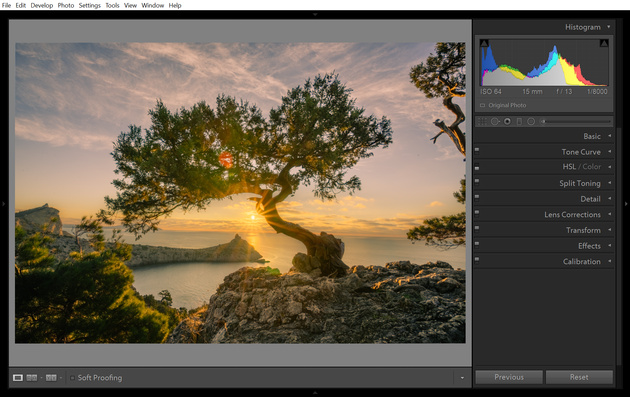This screenshot has width=630, height=397.
Task: Click the Previous button
Action: [x=509, y=377]
